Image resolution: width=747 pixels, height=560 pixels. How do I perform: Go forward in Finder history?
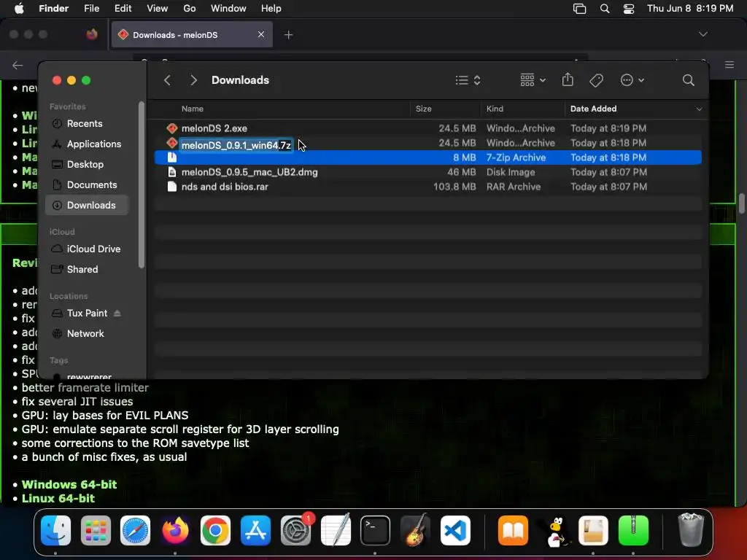(193, 80)
